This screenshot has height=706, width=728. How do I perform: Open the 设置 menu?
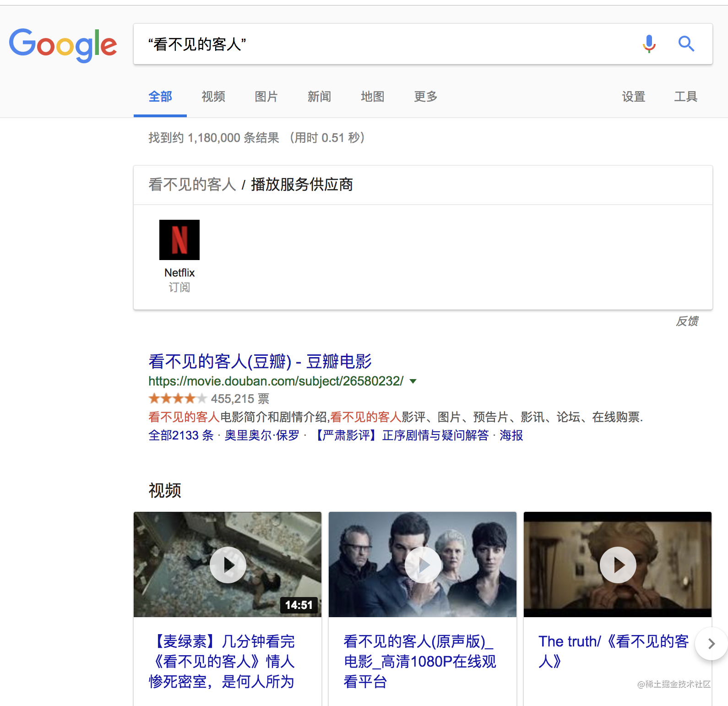point(634,97)
